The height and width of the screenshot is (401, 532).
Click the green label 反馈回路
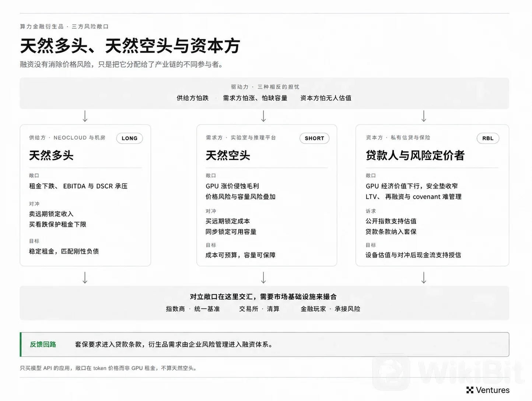pyautogui.click(x=43, y=344)
